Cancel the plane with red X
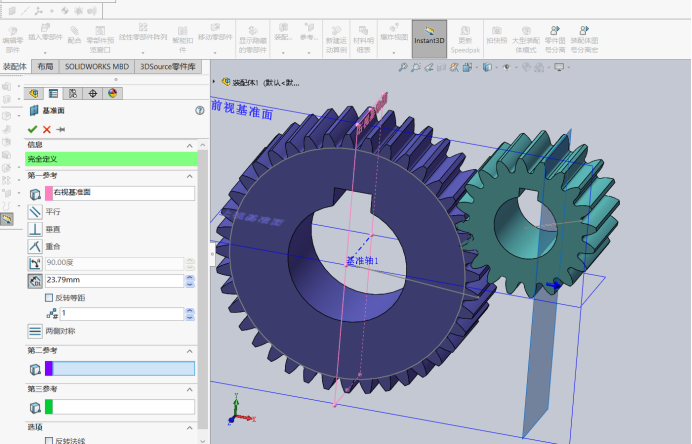 [47, 129]
